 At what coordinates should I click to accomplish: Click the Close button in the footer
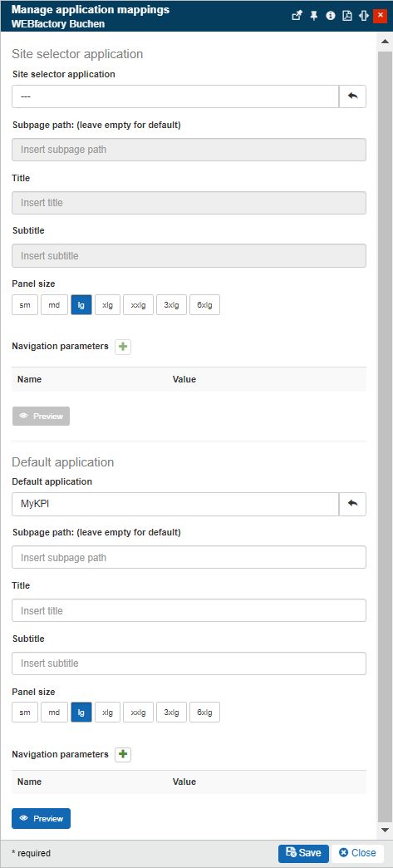(x=357, y=853)
